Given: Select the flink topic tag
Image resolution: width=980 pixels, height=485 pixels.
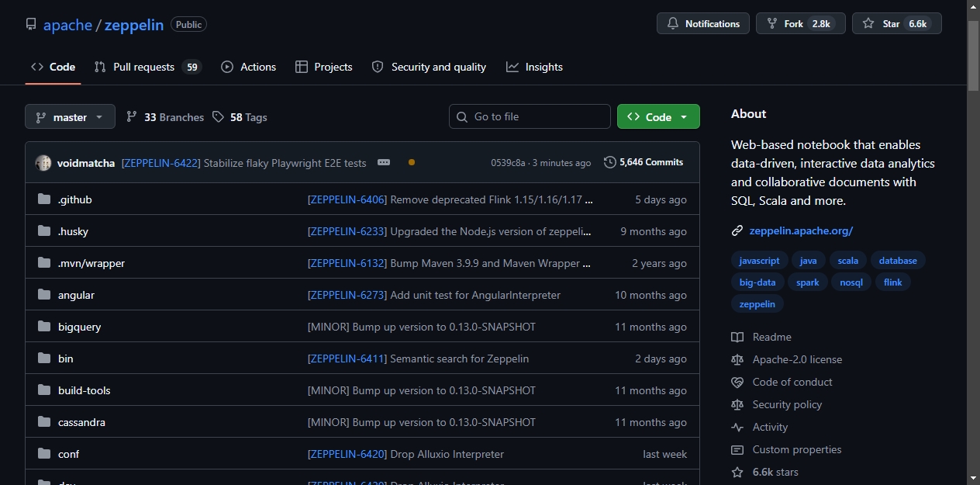Looking at the screenshot, I should coord(893,282).
